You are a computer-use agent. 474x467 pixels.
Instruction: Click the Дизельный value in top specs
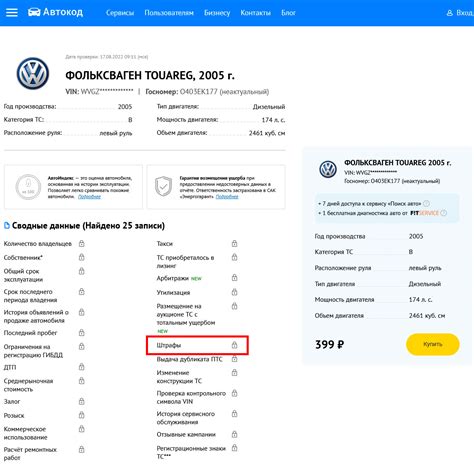point(269,107)
